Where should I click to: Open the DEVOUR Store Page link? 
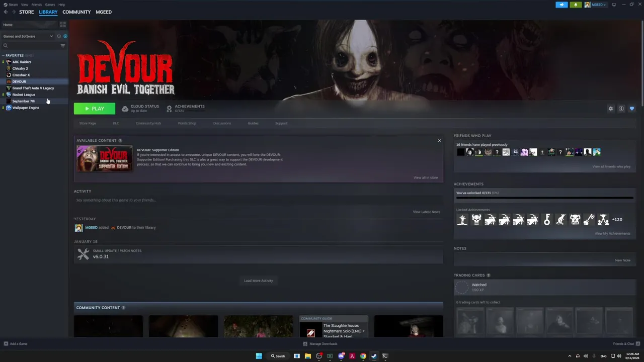click(88, 123)
